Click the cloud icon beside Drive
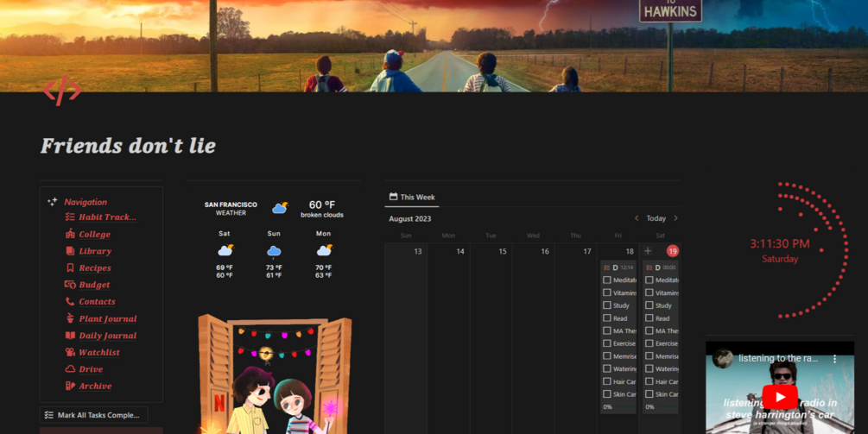The height and width of the screenshot is (434, 868). pos(70,368)
